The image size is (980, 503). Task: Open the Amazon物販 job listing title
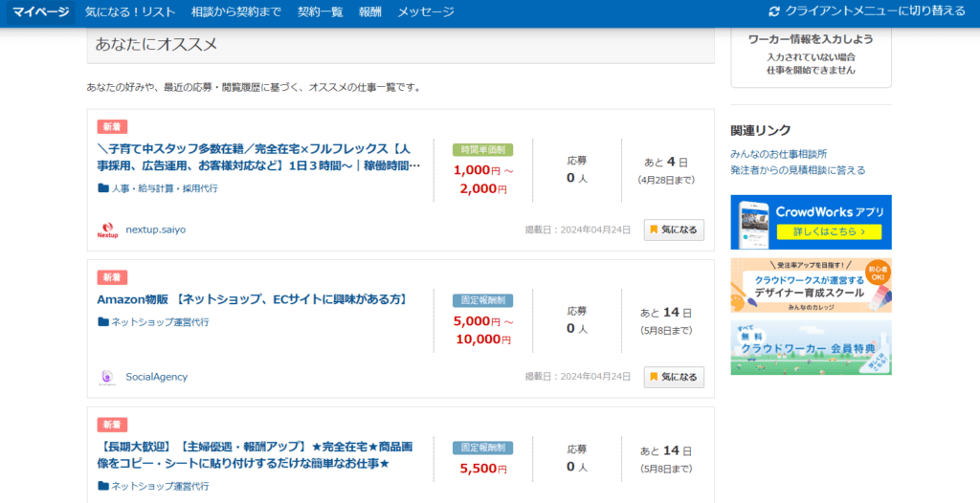[252, 299]
